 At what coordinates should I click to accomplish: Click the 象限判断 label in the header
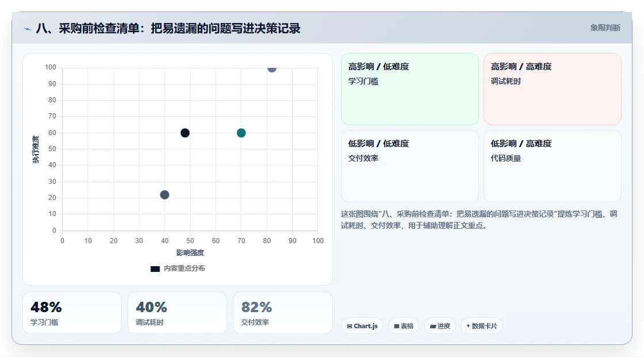[x=605, y=28]
